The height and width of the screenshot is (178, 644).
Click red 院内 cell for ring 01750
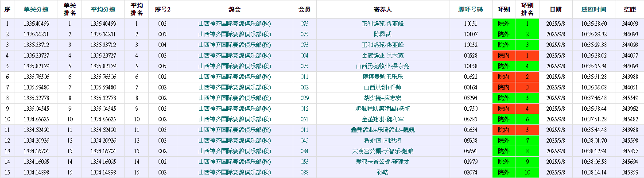click(504, 108)
